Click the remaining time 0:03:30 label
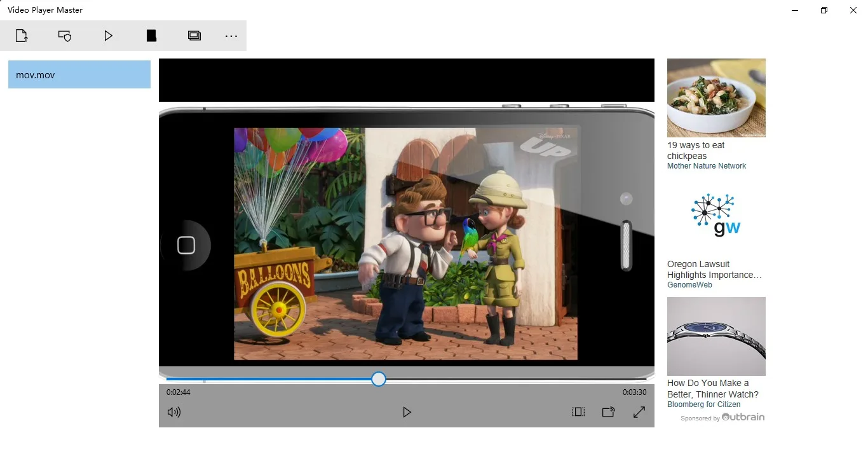 pyautogui.click(x=635, y=392)
